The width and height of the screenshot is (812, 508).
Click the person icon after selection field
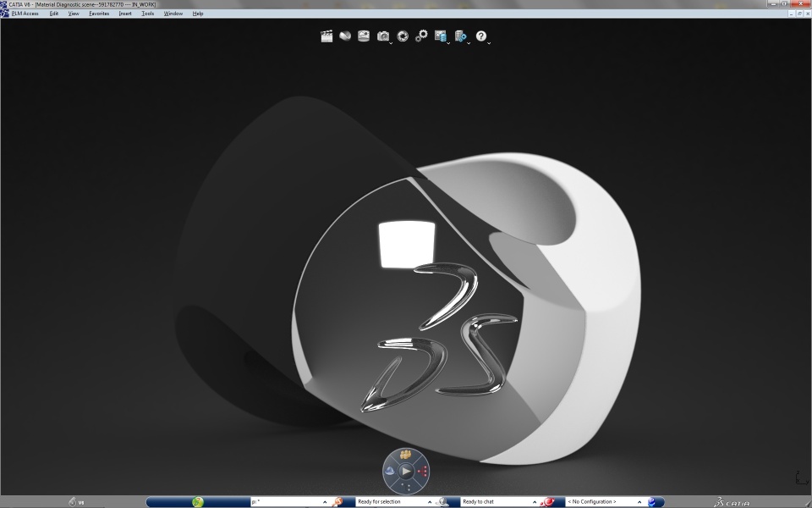[442, 502]
